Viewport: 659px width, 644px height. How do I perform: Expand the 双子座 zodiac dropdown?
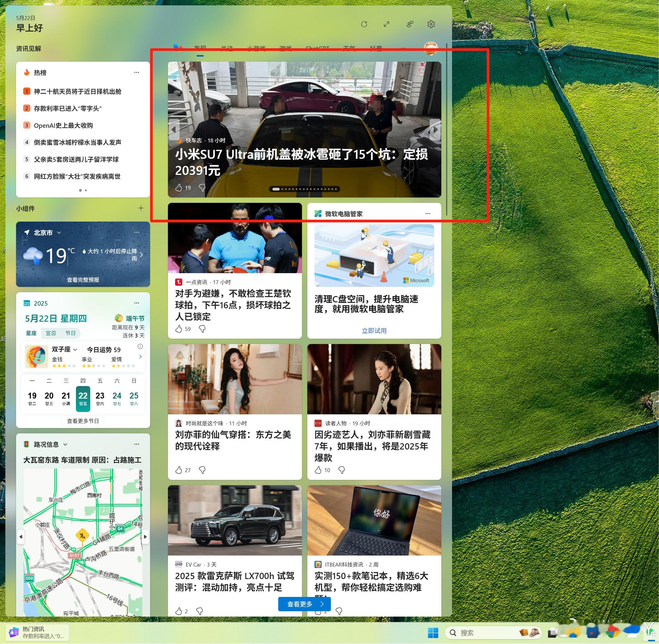(x=75, y=349)
